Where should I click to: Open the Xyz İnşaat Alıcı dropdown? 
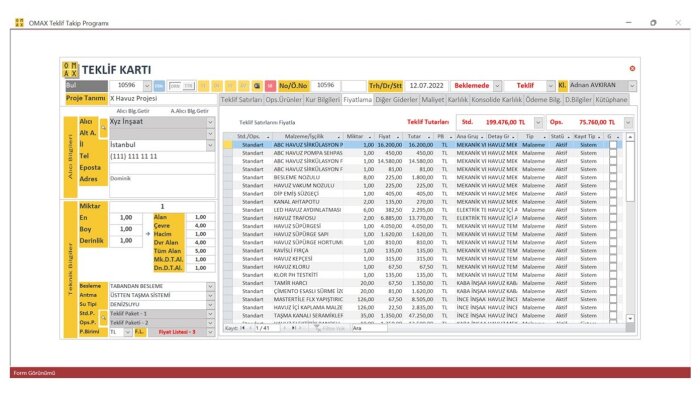(210, 122)
